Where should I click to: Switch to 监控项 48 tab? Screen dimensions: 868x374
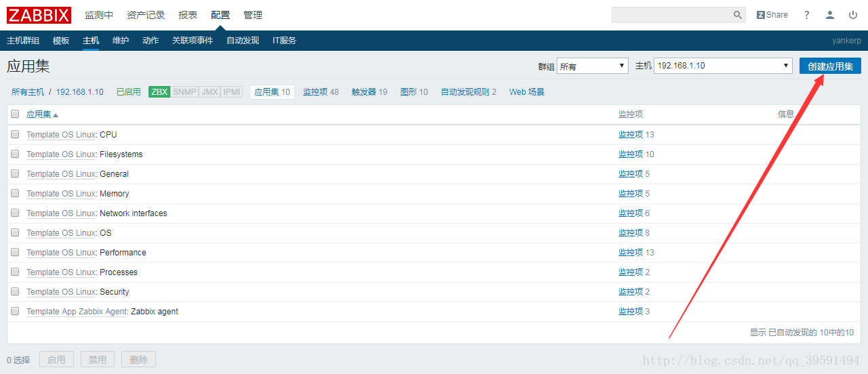321,92
